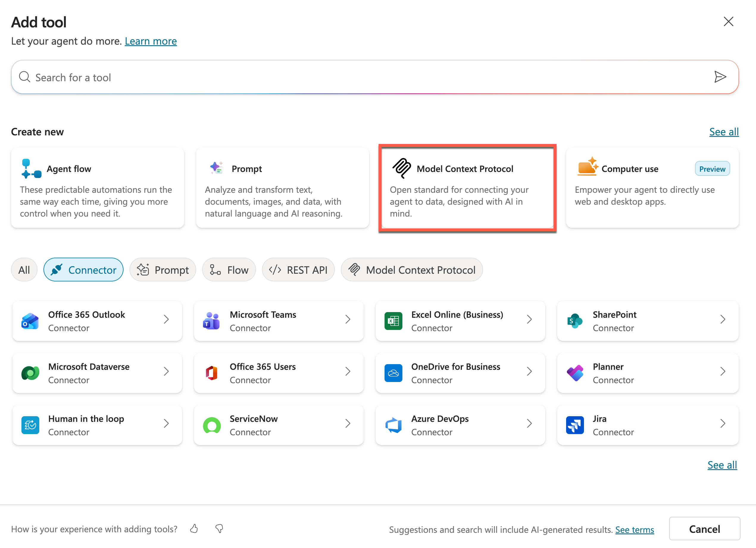Switch to the All filter tab
756x548 pixels.
tap(24, 270)
